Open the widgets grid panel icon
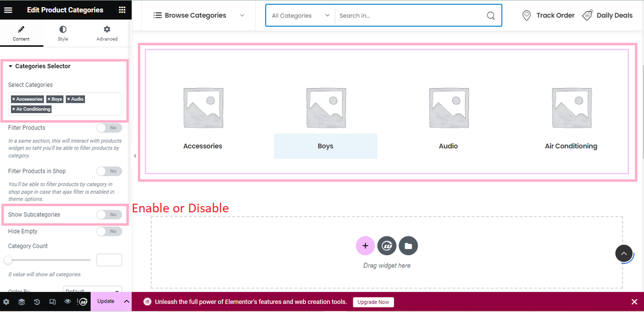Screen dimensions: 644x312 coord(122,10)
